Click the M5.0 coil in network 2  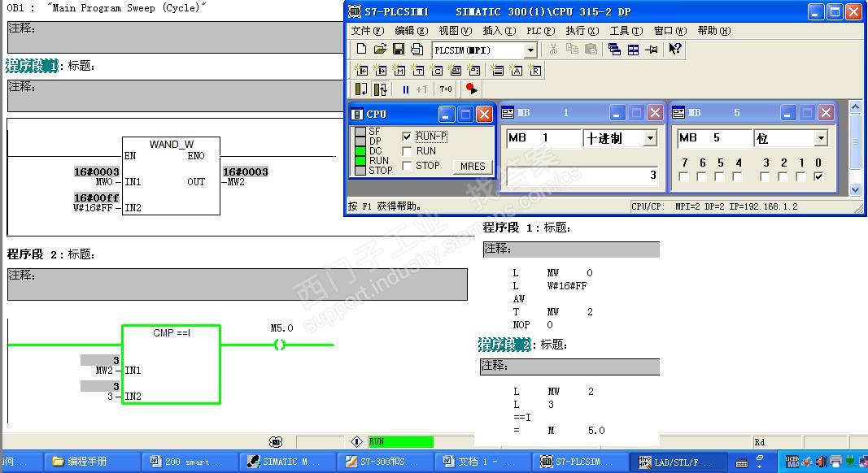[280, 345]
